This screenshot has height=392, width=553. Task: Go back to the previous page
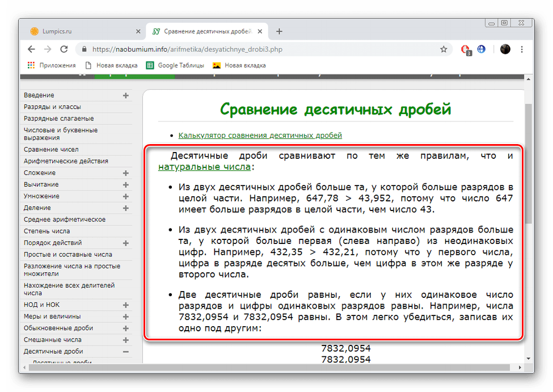point(31,49)
